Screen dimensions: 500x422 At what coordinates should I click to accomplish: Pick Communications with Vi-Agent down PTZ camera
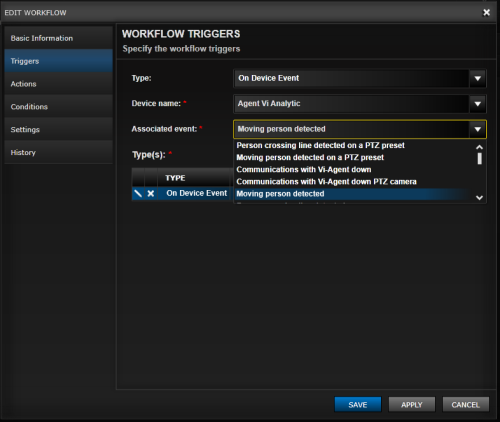[326, 182]
